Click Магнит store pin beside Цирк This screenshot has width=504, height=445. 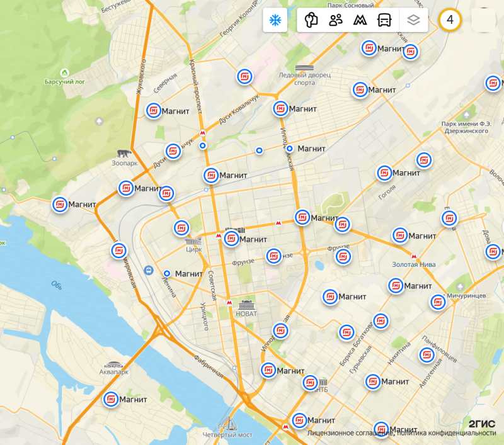181,228
